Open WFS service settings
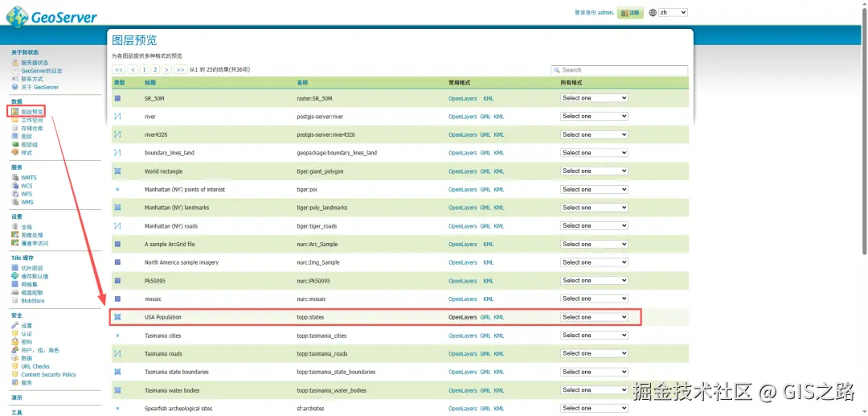Viewport: 868px width, 416px height. [x=27, y=195]
